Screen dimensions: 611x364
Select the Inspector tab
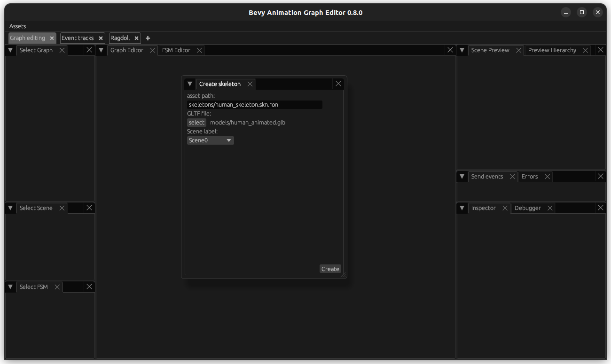click(483, 208)
